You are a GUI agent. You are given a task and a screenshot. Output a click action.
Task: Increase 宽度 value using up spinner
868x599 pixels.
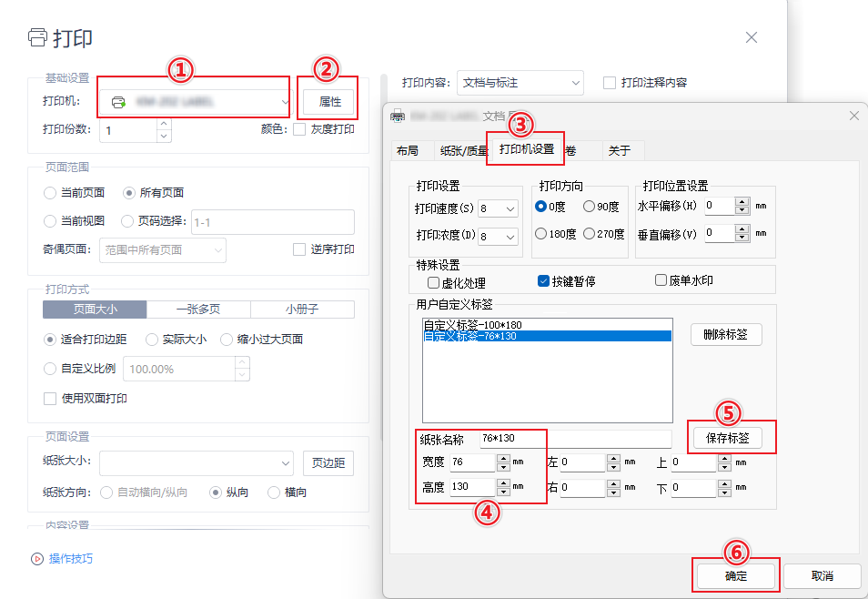click(504, 458)
